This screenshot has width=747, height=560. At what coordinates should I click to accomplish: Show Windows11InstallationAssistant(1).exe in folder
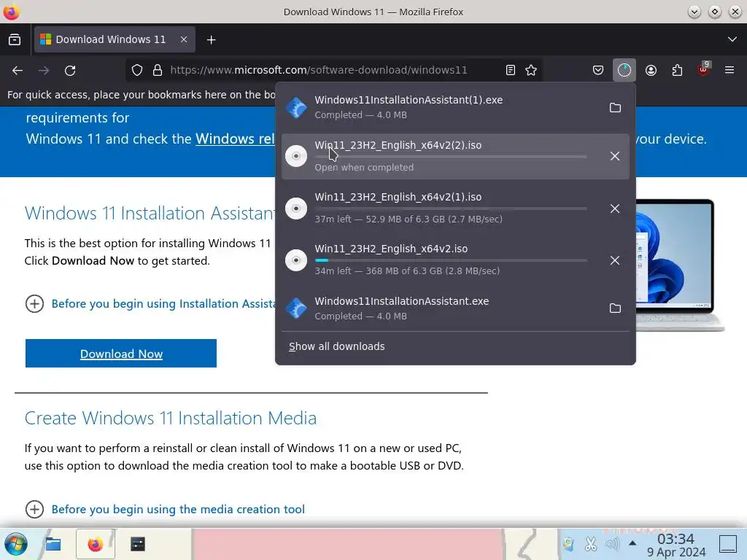[615, 108]
